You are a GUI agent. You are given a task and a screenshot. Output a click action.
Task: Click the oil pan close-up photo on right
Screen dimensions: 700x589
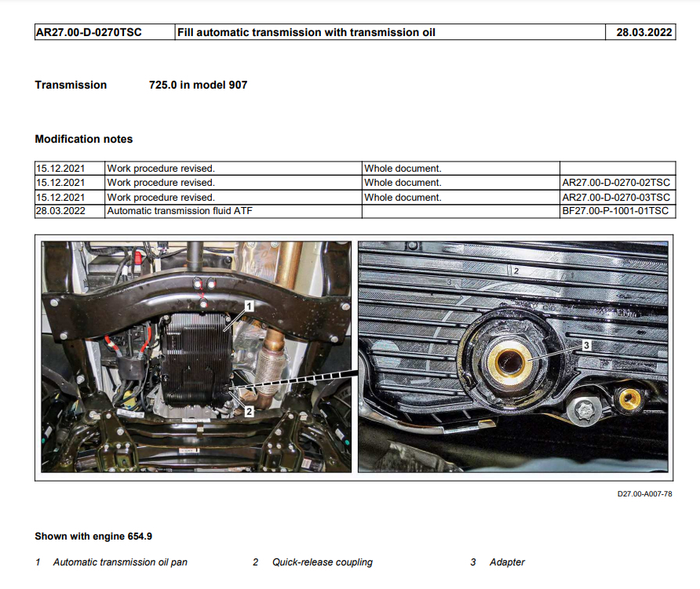(513, 357)
